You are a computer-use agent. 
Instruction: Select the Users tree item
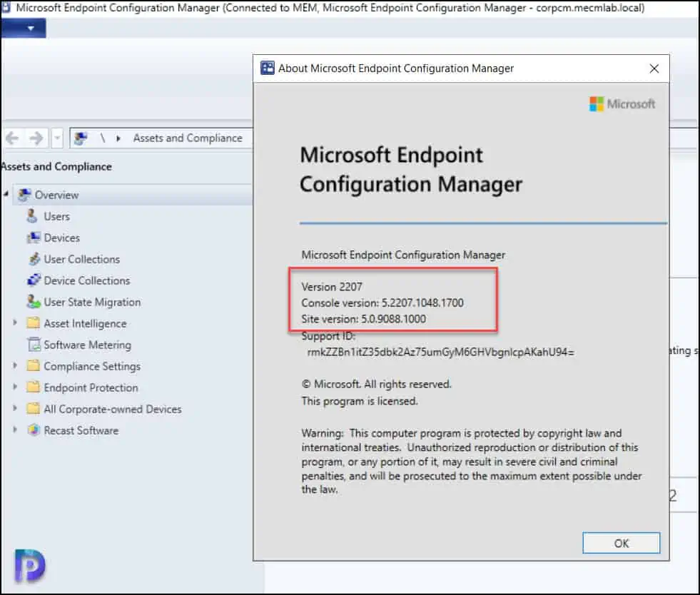pyautogui.click(x=56, y=216)
